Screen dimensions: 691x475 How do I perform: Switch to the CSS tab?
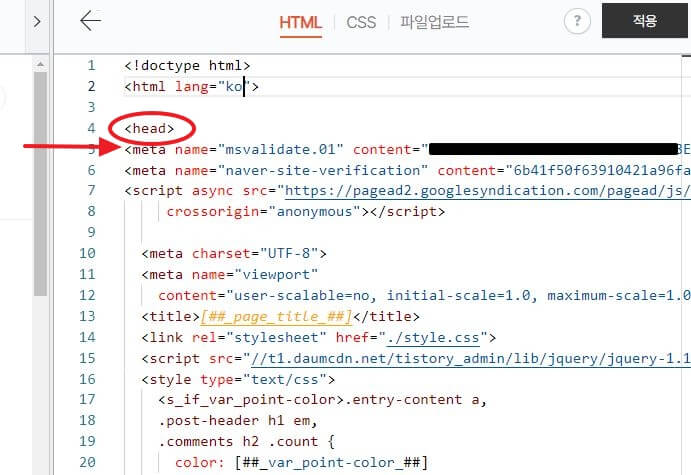point(361,22)
